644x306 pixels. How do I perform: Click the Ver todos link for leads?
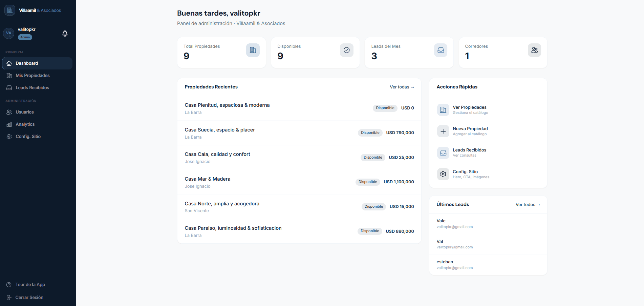pyautogui.click(x=528, y=205)
